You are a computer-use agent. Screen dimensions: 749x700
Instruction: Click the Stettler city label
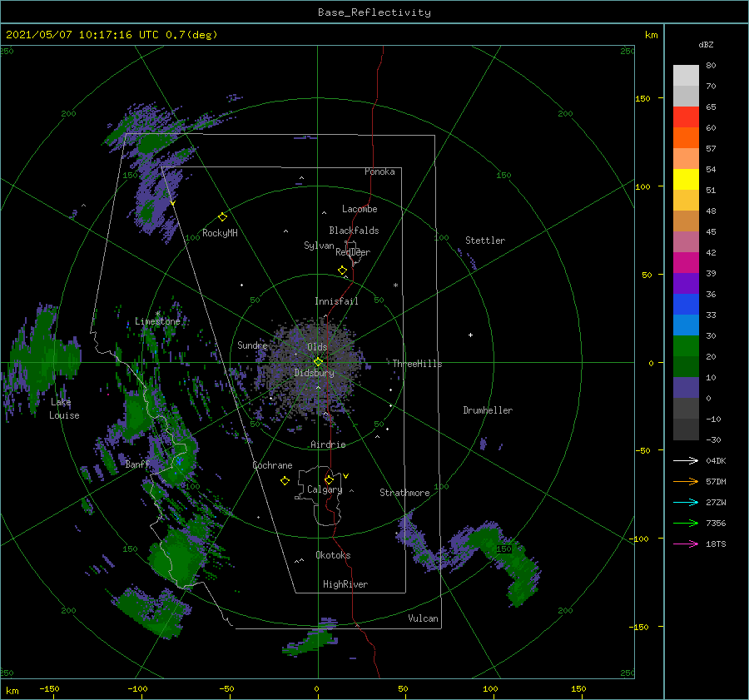[485, 241]
